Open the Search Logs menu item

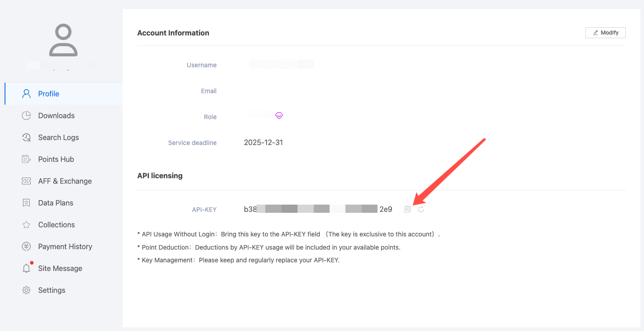[x=64, y=137]
